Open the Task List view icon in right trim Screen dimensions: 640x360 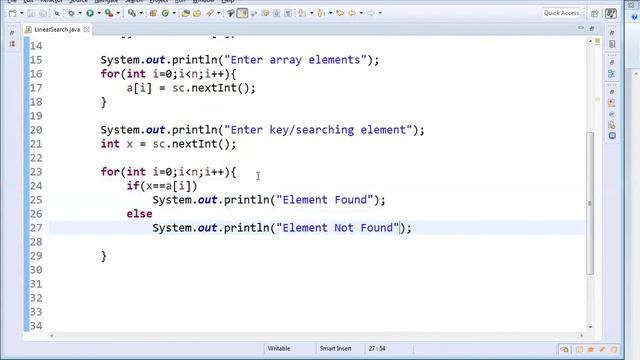pos(612,44)
